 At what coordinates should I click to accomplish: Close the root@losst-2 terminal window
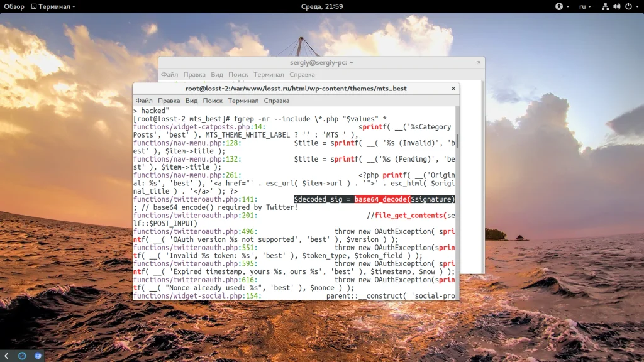click(453, 88)
